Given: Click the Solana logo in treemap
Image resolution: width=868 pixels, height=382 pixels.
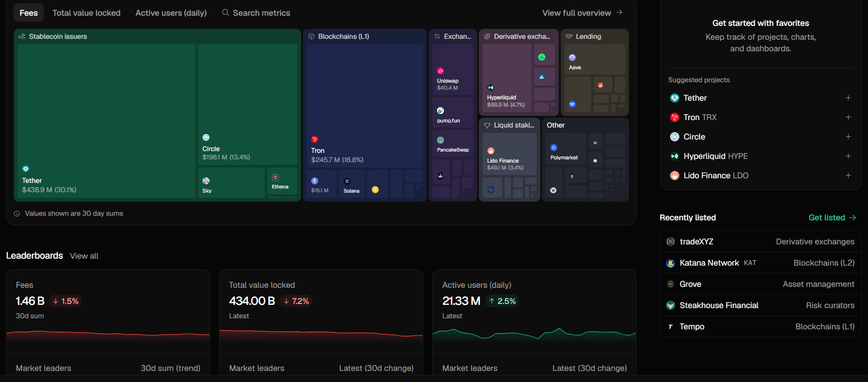Looking at the screenshot, I should click(x=347, y=181).
